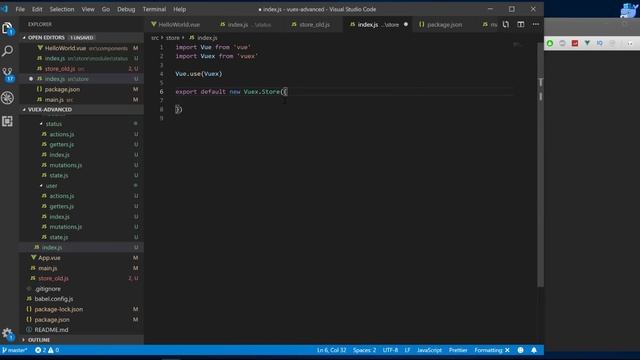
Task: Click the green circle extension icon in browser window
Action: point(550,43)
